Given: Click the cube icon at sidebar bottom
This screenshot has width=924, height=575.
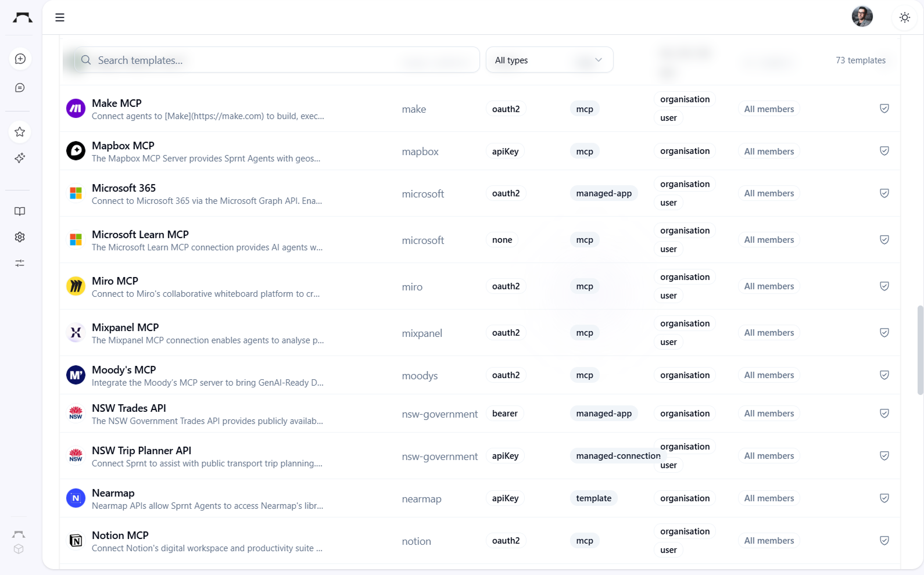Looking at the screenshot, I should tap(19, 549).
